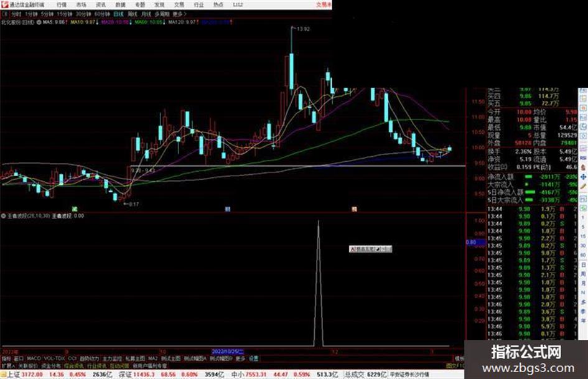Click the 中小 index in status bar
588x379 pixels.
[x=238, y=375]
